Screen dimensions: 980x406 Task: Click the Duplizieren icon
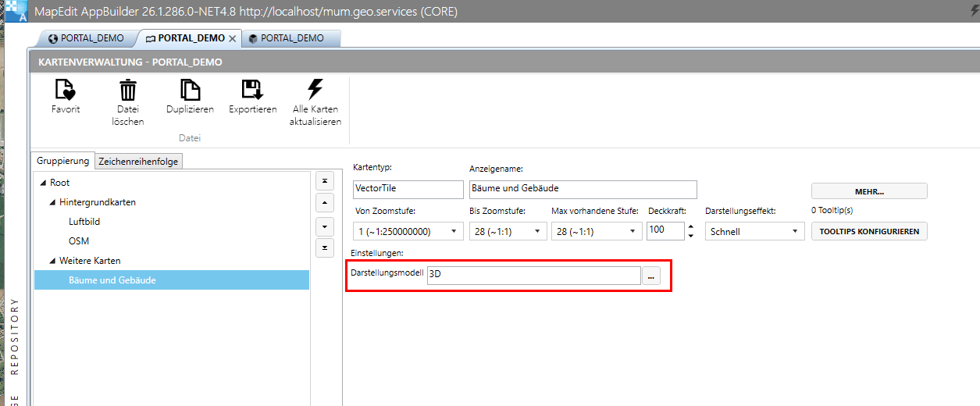pos(190,90)
